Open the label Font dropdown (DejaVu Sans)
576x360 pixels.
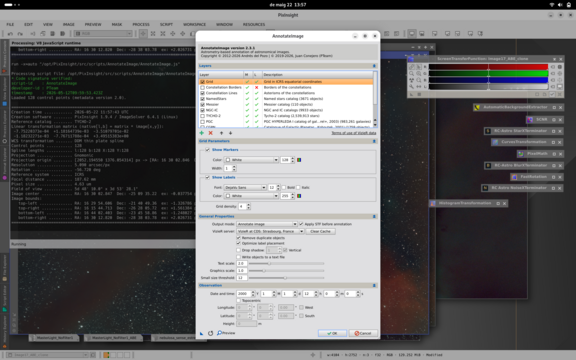coord(245,187)
